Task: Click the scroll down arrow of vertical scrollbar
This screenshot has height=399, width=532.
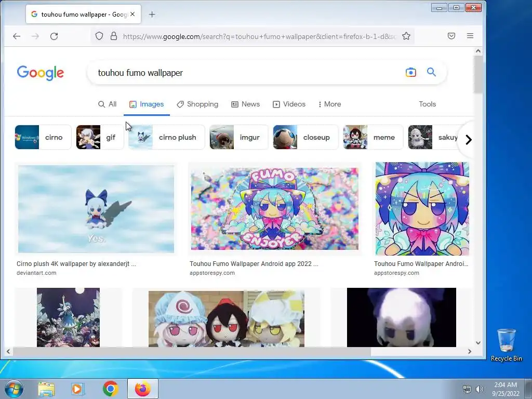Action: click(478, 343)
